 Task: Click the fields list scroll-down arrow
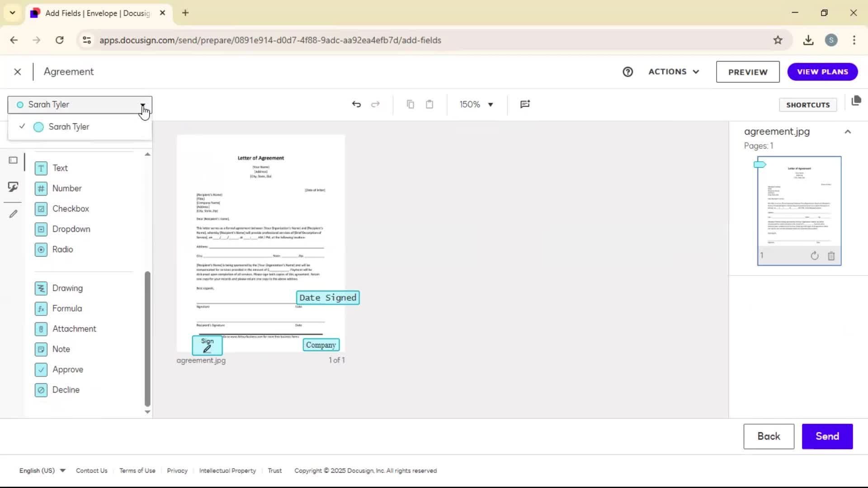[147, 412]
